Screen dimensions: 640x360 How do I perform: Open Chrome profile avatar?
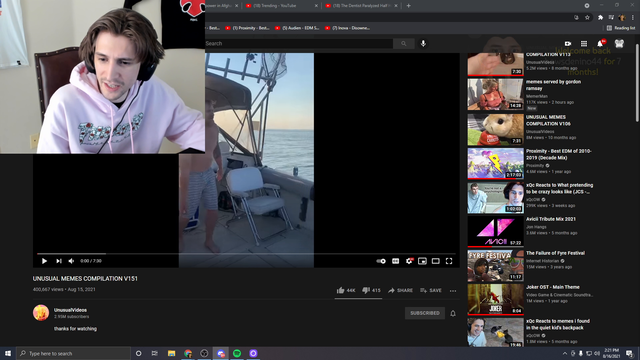pos(622,18)
